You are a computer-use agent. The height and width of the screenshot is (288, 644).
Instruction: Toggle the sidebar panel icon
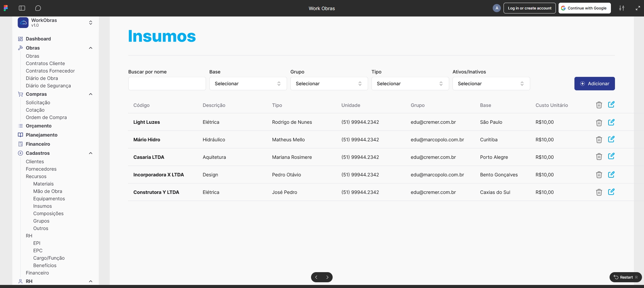click(x=22, y=8)
